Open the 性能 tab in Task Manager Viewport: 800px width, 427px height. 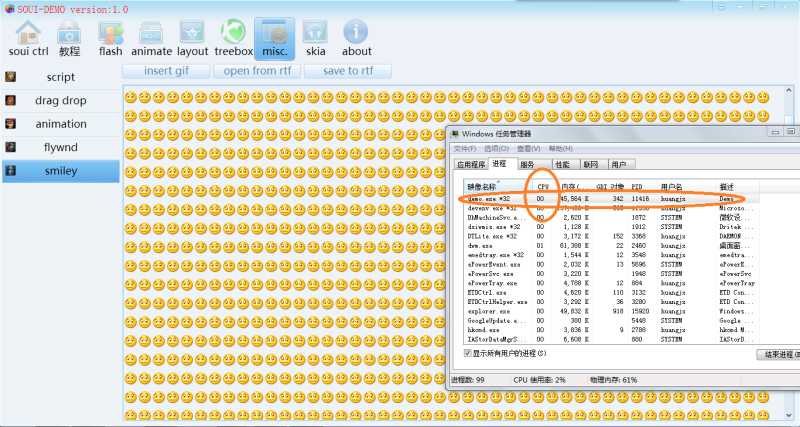pyautogui.click(x=562, y=164)
